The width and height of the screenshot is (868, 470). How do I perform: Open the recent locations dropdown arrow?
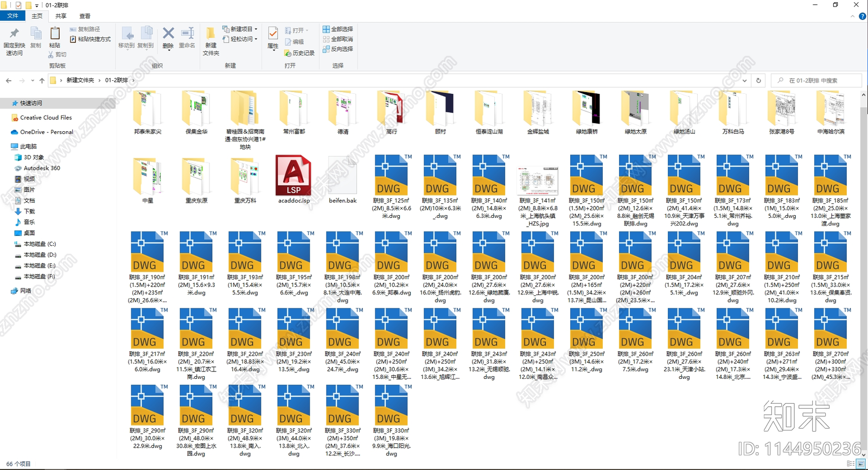[33, 80]
